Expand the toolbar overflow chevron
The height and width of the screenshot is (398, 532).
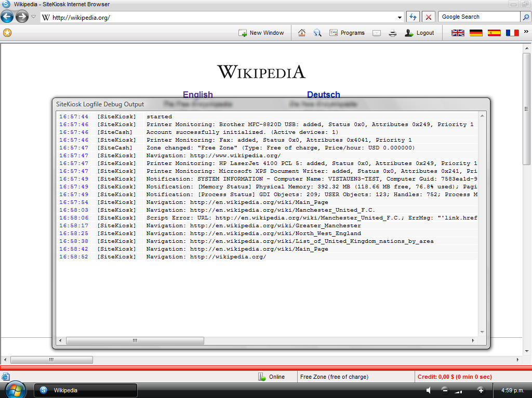(526, 32)
